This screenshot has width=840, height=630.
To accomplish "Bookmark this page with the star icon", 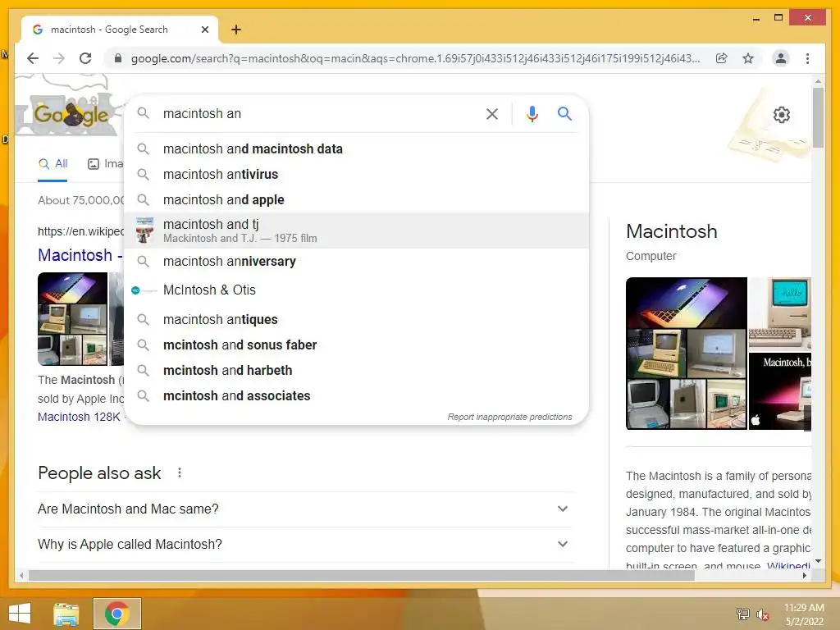I will tap(748, 58).
